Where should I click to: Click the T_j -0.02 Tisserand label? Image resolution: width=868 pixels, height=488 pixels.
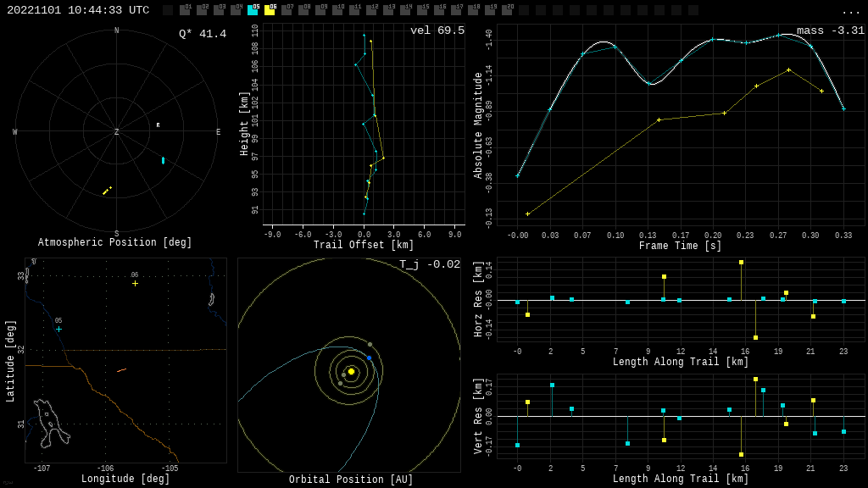pyautogui.click(x=430, y=264)
